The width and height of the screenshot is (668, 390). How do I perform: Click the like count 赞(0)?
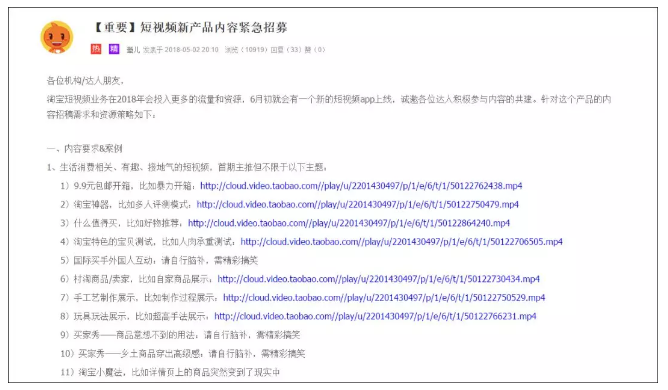pos(314,50)
